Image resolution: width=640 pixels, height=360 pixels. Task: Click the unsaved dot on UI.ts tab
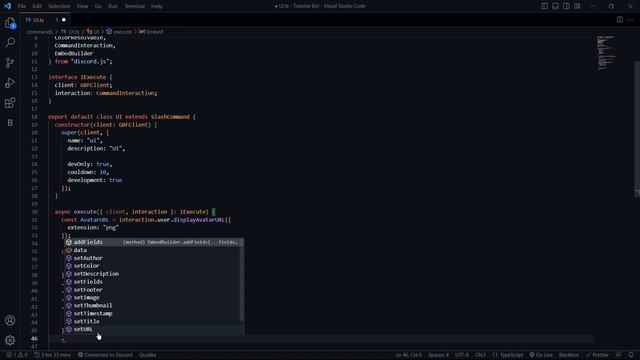click(64, 20)
